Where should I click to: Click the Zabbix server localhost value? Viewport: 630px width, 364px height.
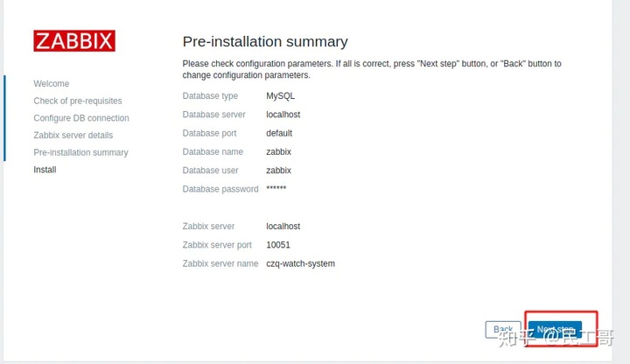[x=283, y=227]
